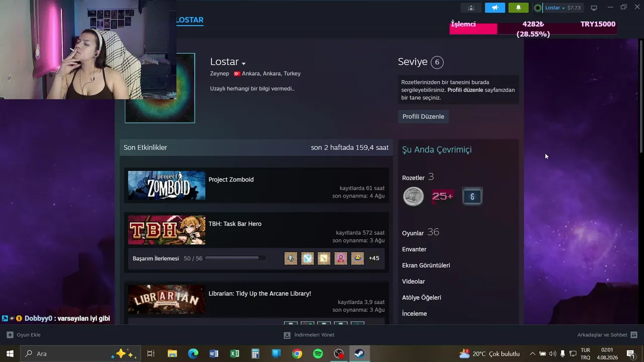Open the Steam friends activity icon in header
Screen dimensions: 644x362
click(x=471, y=8)
